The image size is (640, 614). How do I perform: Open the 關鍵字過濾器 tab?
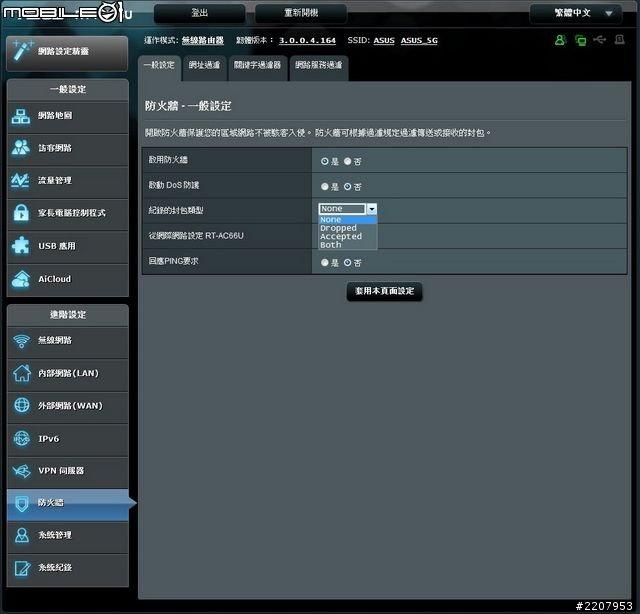pyautogui.click(x=257, y=66)
